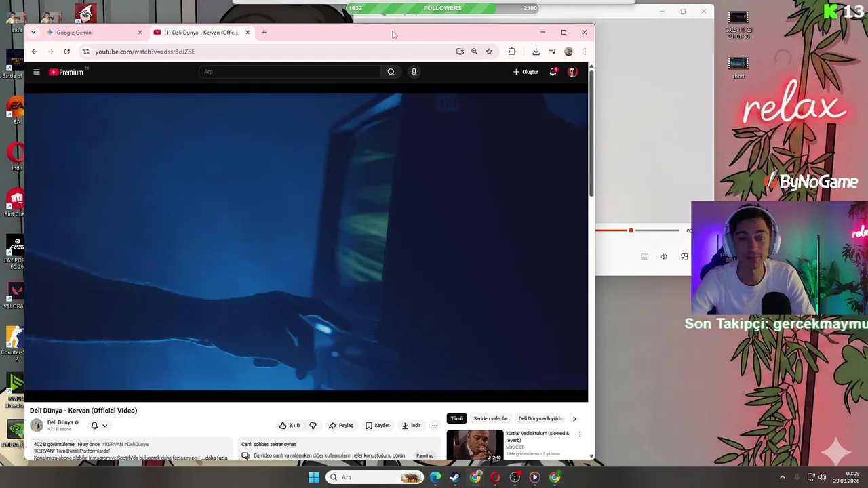
Task: Open Opera from the taskbar
Action: (495, 477)
